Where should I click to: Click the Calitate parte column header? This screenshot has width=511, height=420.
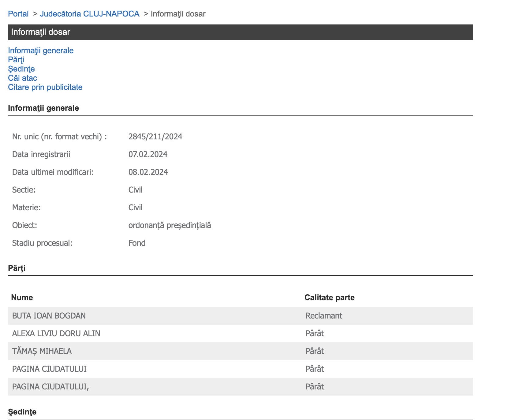(330, 297)
